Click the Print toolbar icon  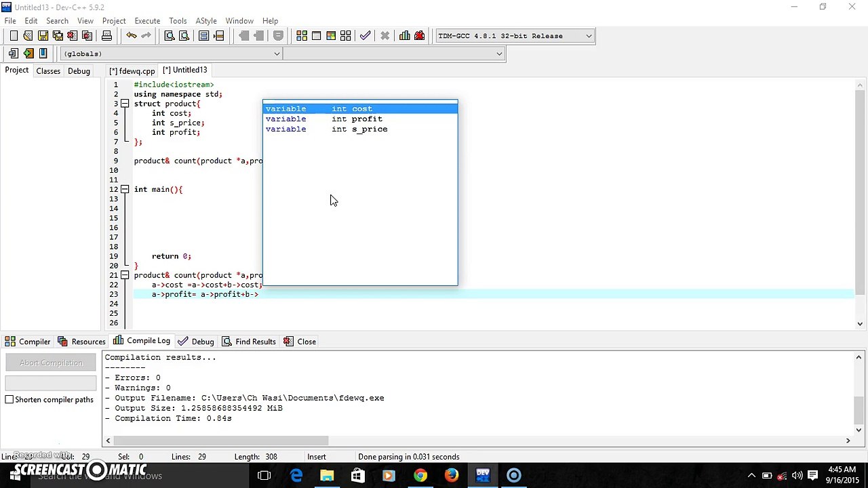106,36
